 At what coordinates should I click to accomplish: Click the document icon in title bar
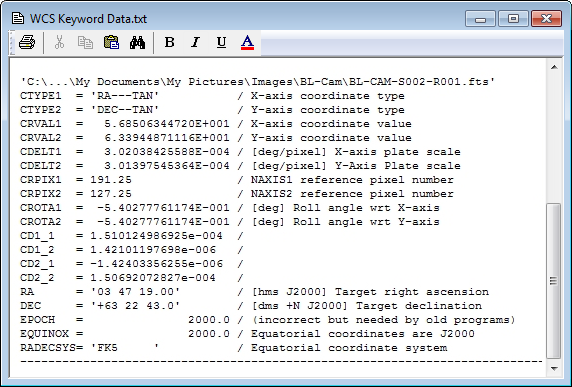(18, 18)
